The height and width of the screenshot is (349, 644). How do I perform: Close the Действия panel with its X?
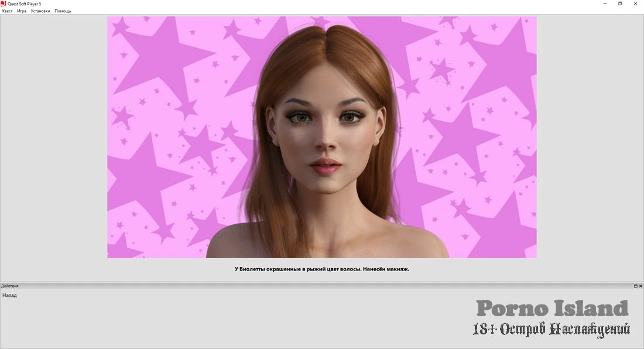pos(640,286)
